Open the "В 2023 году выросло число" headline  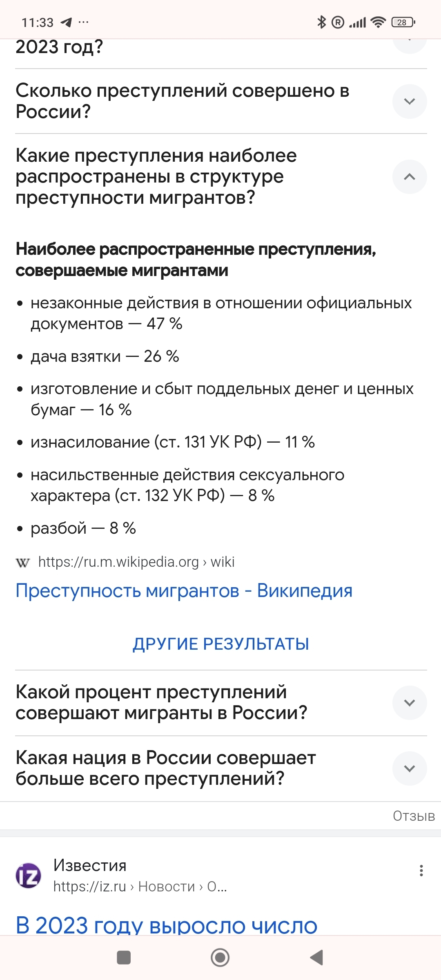pyautogui.click(x=167, y=925)
